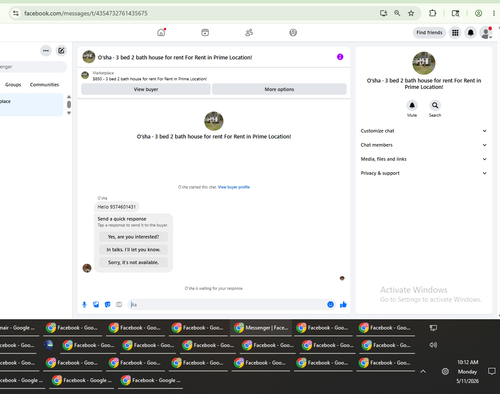
Task: Attach a photo using the image icon
Action: click(96, 304)
